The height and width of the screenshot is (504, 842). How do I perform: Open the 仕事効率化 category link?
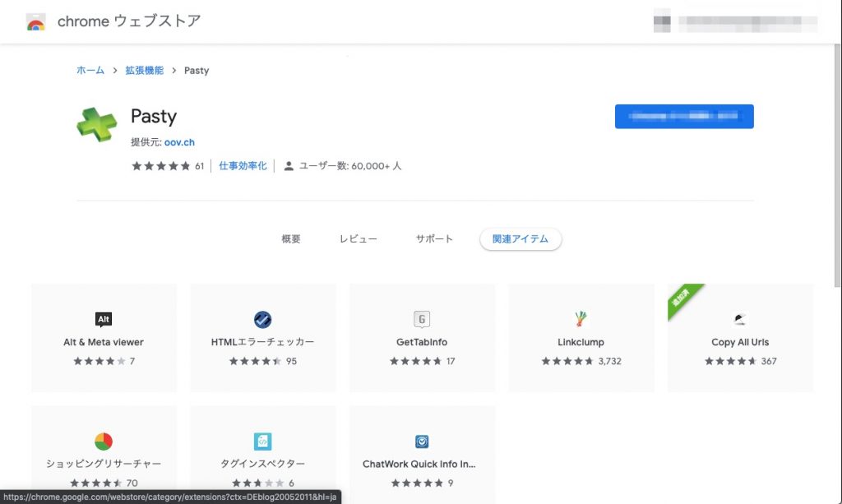243,166
